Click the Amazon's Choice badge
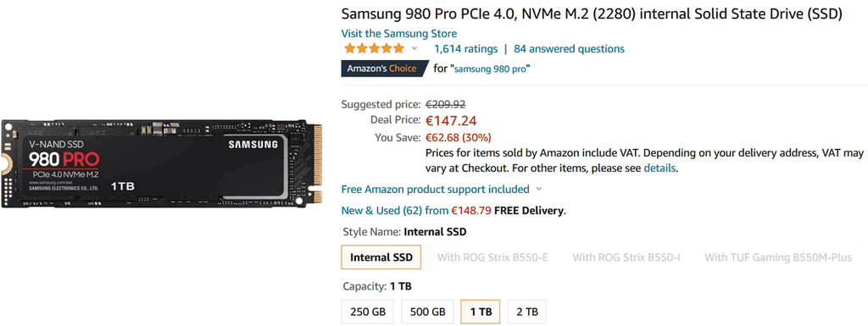This screenshot has width=868, height=326. [385, 69]
